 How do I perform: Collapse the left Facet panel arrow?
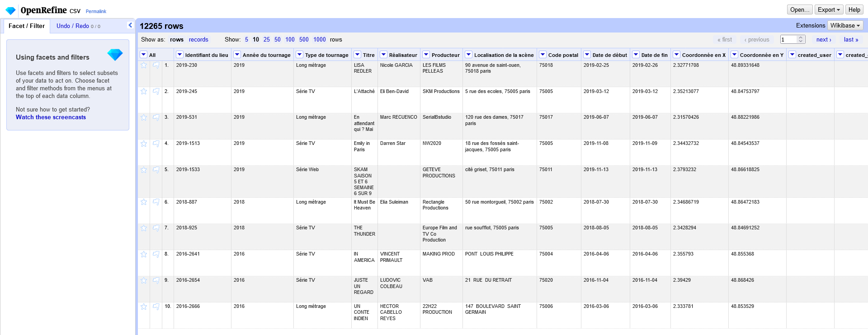pos(130,25)
